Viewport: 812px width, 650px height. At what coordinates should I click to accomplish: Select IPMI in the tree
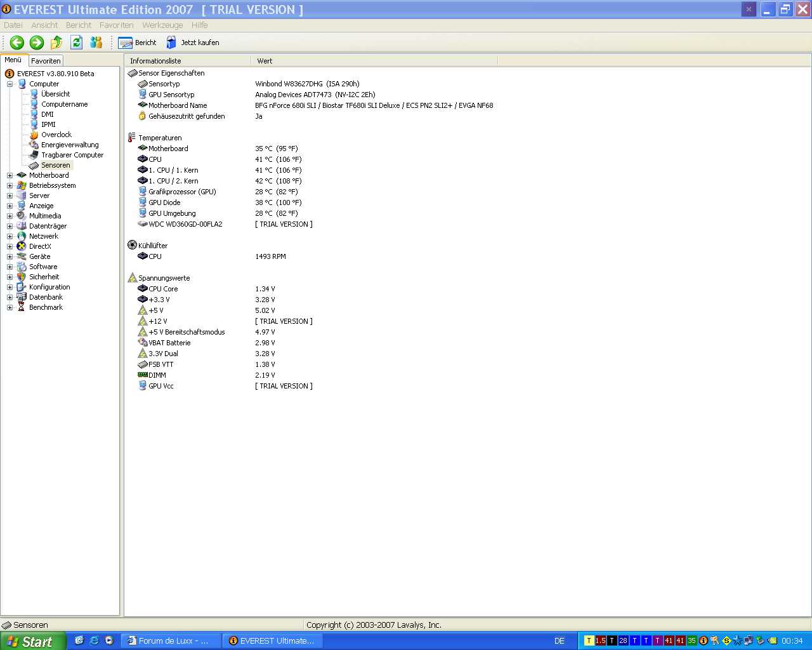(x=48, y=124)
